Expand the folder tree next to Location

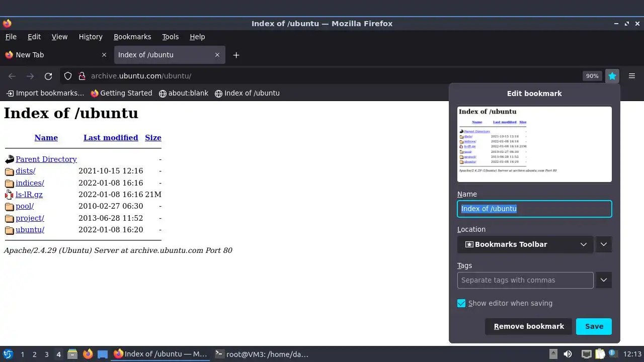point(604,244)
